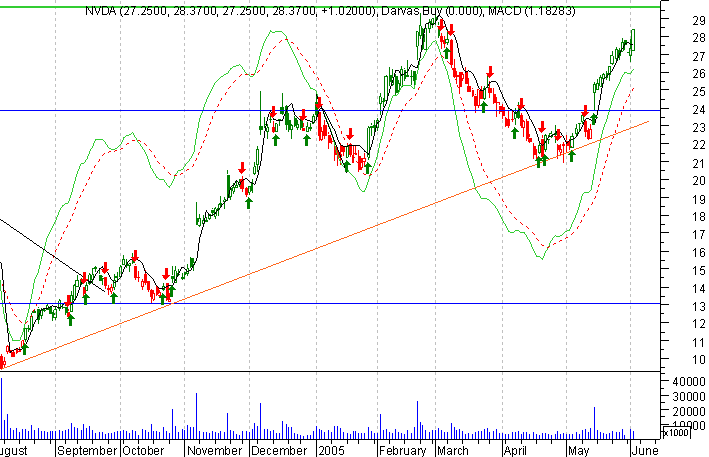This screenshot has height=457, width=709.
Task: Click the 26 price axis label
Action: [699, 74]
